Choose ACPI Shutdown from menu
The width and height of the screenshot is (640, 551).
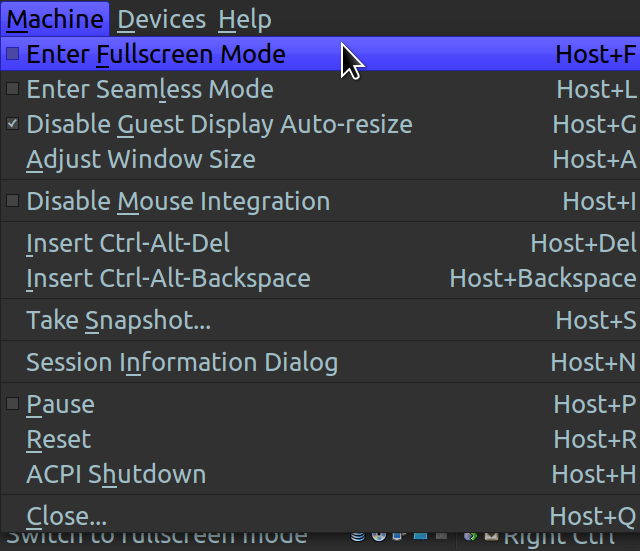(320, 474)
